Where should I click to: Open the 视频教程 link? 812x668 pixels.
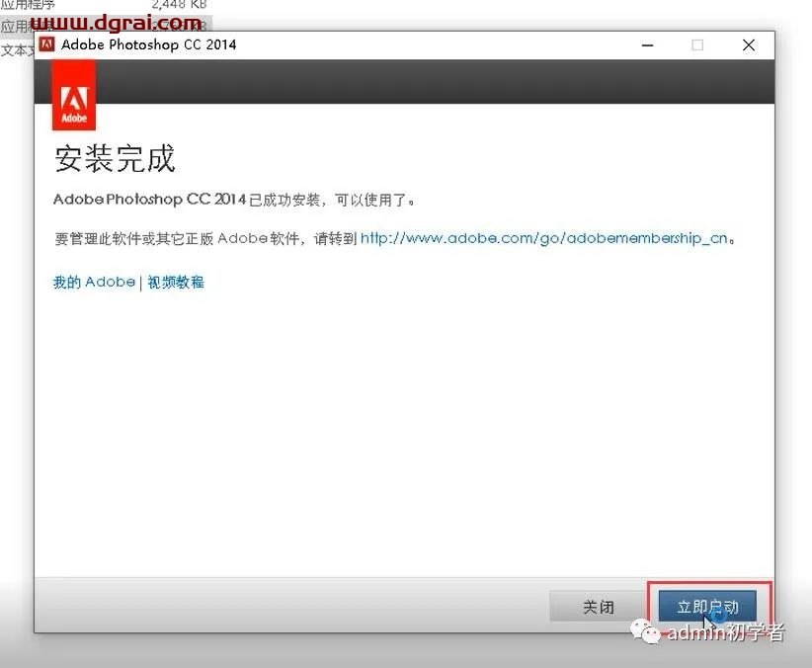[176, 282]
